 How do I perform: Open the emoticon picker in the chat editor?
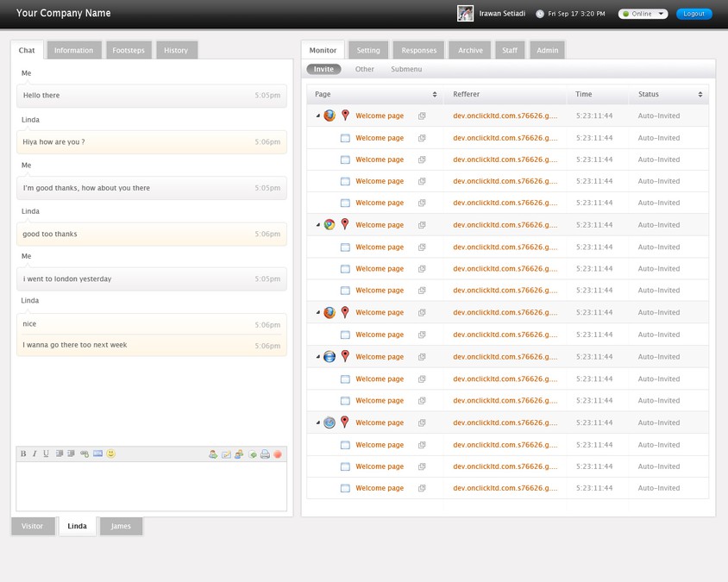coord(110,454)
